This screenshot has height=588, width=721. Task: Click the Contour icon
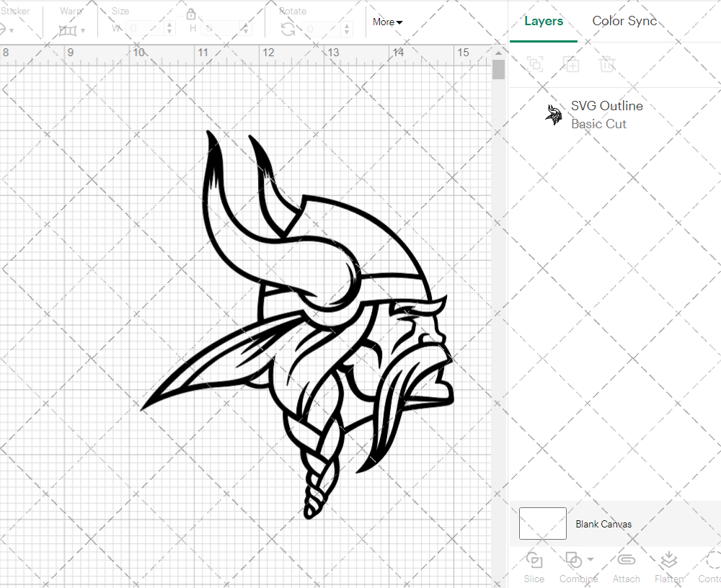click(712, 561)
